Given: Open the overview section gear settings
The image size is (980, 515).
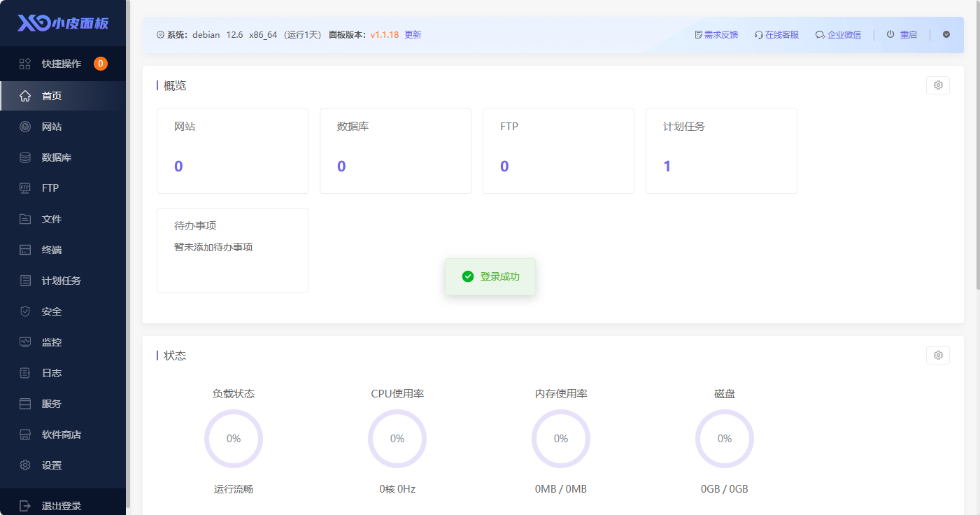Looking at the screenshot, I should point(937,85).
